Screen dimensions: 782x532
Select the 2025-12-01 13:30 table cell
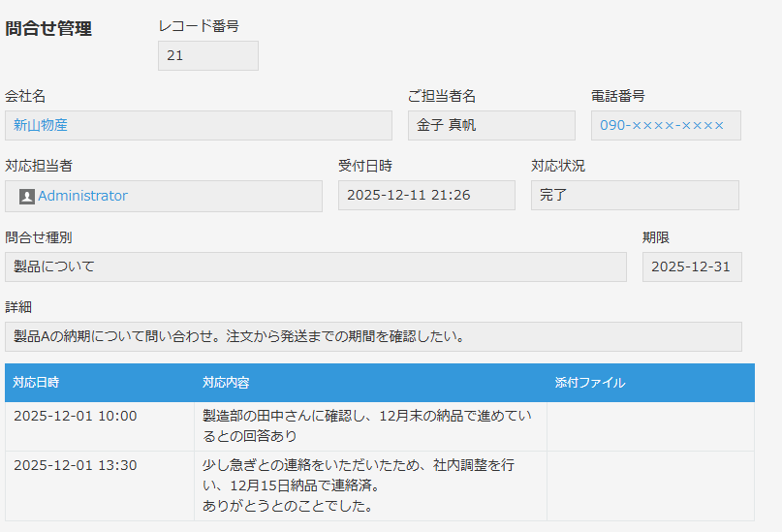(x=76, y=465)
